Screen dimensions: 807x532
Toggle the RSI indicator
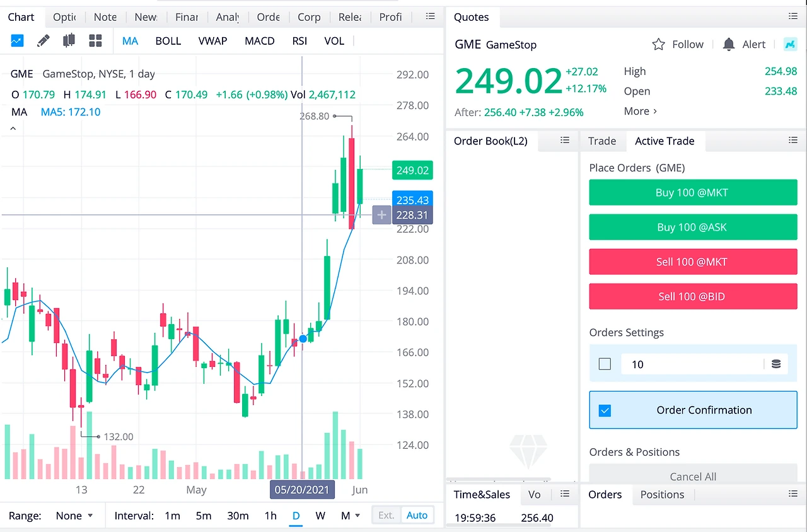pyautogui.click(x=299, y=41)
